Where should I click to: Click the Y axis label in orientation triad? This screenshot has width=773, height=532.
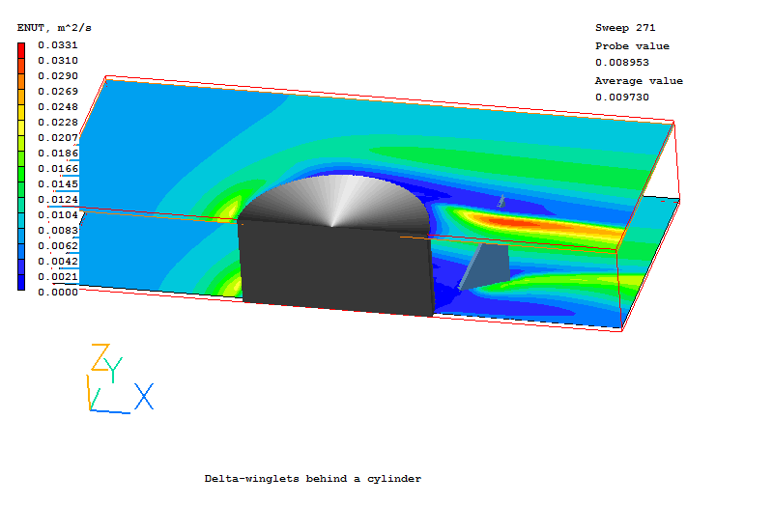tap(115, 369)
